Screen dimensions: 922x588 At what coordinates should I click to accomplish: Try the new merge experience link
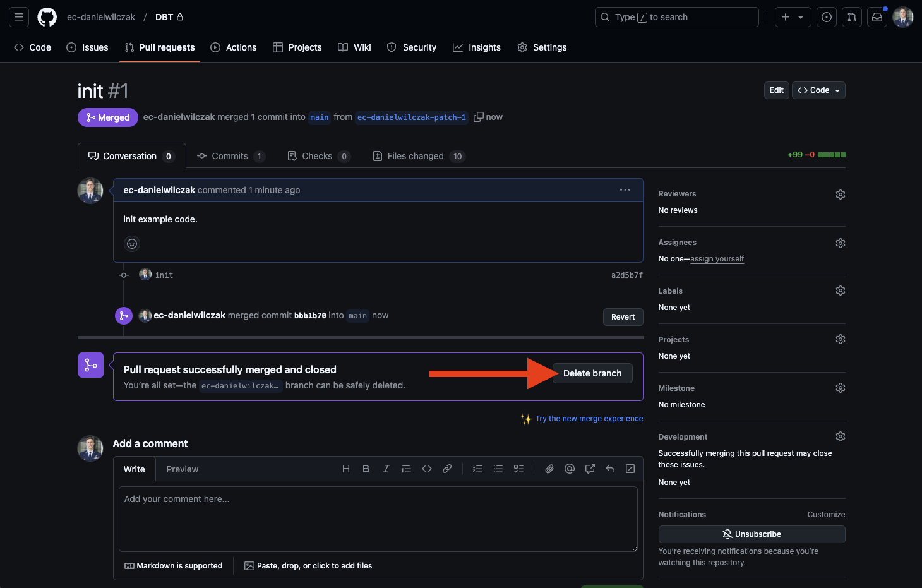pyautogui.click(x=589, y=419)
